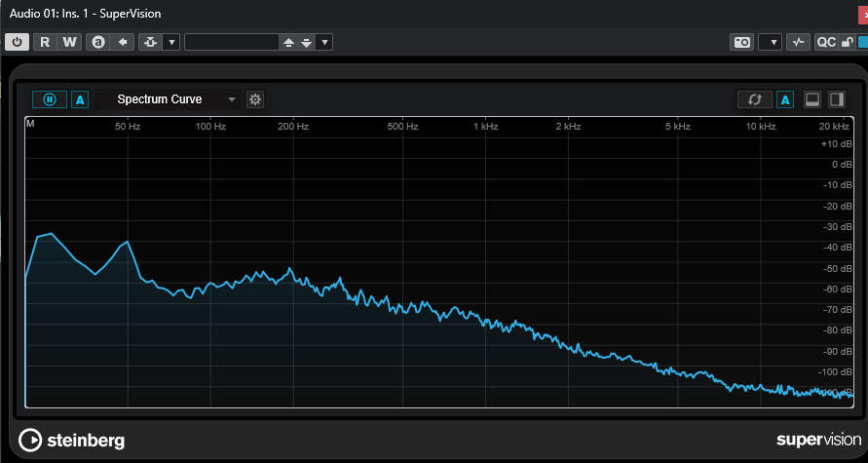Click the circled 'a' A/B setting button
868x463 pixels.
tap(98, 42)
